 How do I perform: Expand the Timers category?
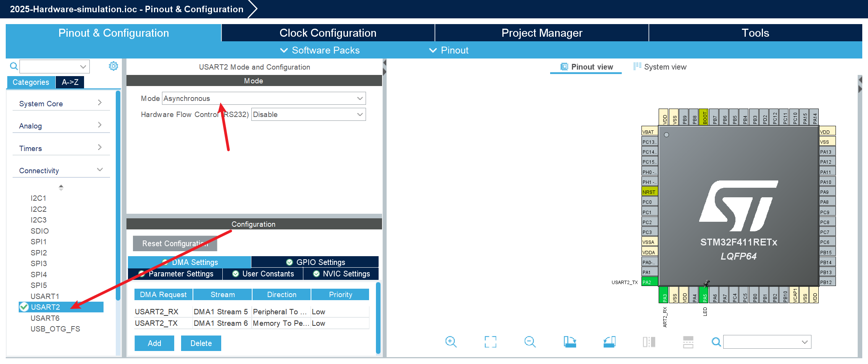pyautogui.click(x=61, y=148)
